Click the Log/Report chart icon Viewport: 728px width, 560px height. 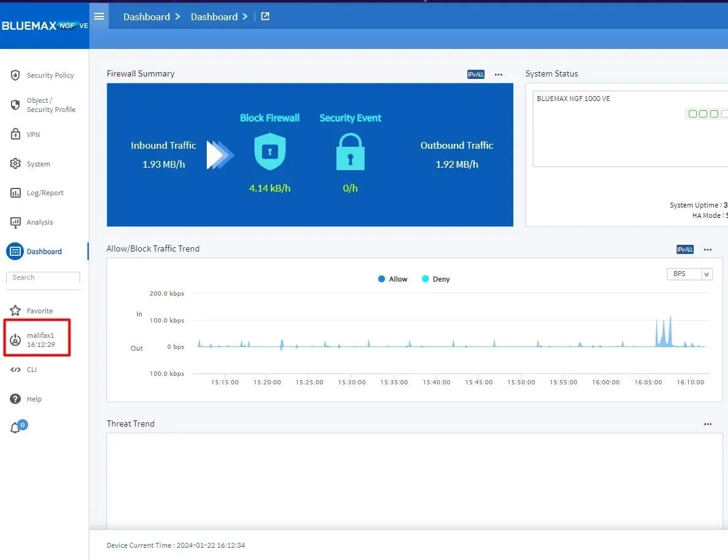click(15, 193)
